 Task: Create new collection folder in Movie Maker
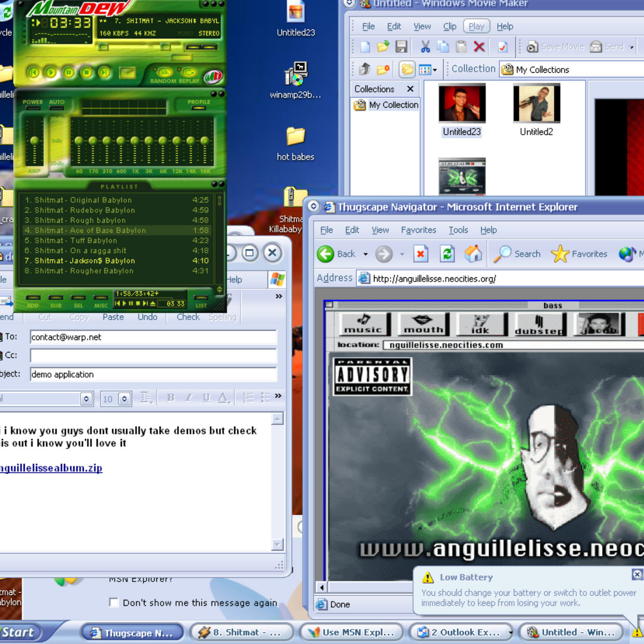coord(383,69)
